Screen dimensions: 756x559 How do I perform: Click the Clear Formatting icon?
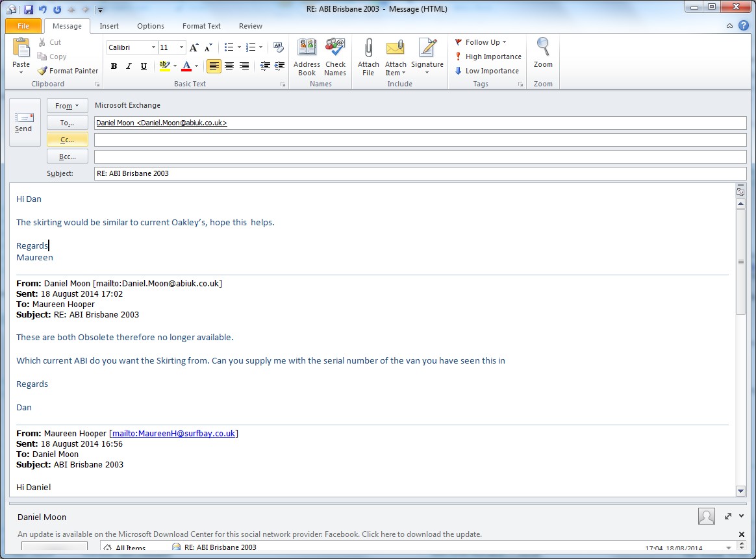click(278, 47)
